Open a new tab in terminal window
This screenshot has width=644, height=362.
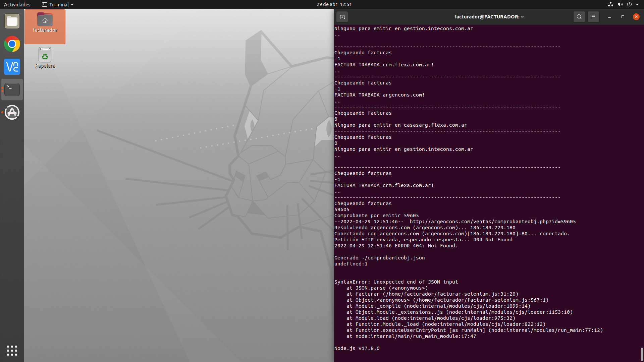click(x=342, y=17)
